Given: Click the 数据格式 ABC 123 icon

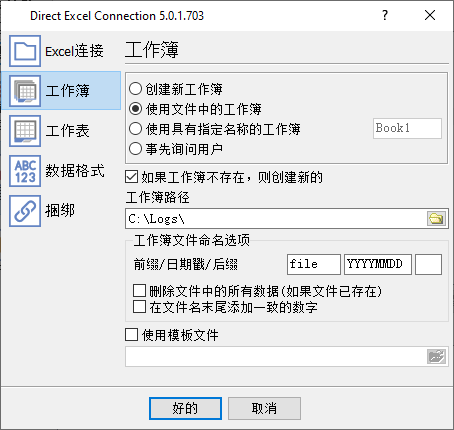Looking at the screenshot, I should tap(25, 171).
